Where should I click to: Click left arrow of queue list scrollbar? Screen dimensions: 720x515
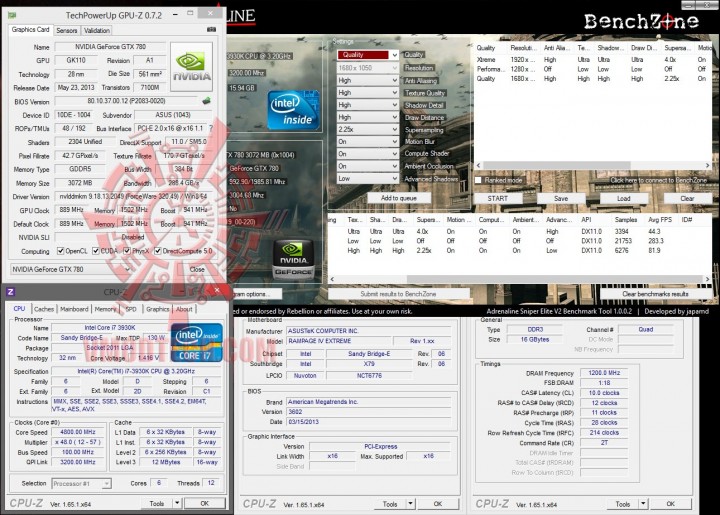[x=478, y=165]
